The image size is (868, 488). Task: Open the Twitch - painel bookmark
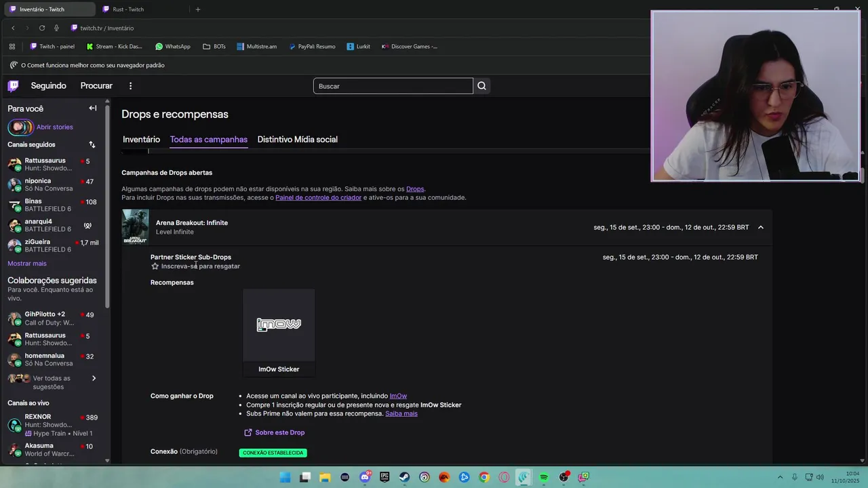(x=52, y=47)
